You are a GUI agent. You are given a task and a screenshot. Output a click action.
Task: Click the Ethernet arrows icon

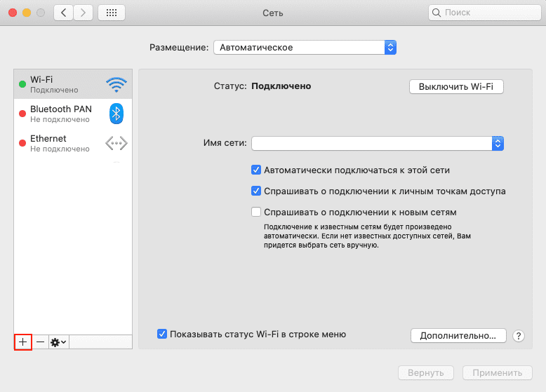(116, 143)
